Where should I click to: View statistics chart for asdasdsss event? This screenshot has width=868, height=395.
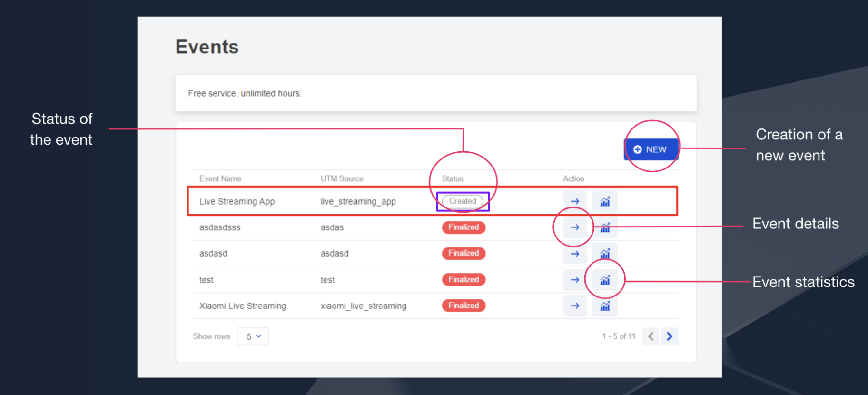(x=605, y=227)
